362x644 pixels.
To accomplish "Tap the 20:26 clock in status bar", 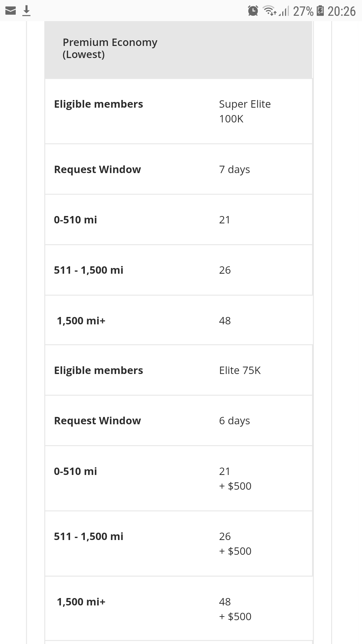I will (342, 11).
